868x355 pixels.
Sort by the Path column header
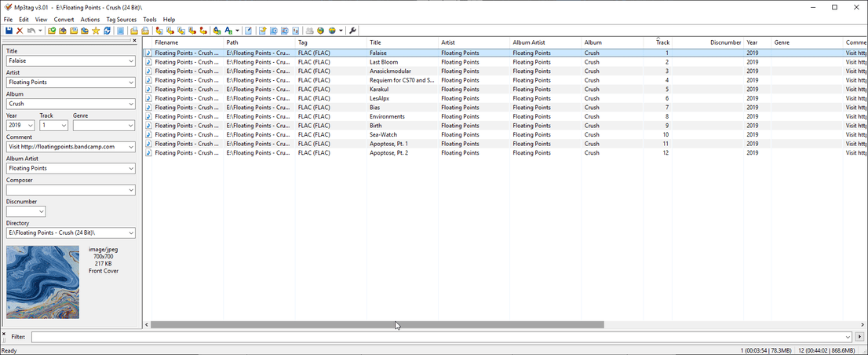click(x=259, y=42)
